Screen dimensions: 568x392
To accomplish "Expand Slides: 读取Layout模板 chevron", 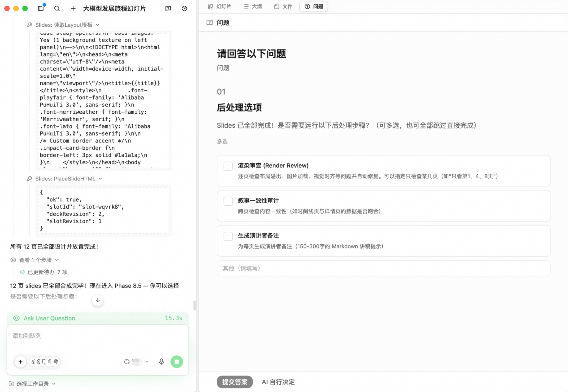I will pyautogui.click(x=98, y=25).
